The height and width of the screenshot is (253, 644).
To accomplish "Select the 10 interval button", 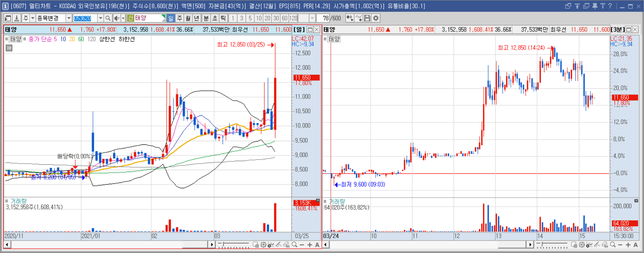I will 259,18.
